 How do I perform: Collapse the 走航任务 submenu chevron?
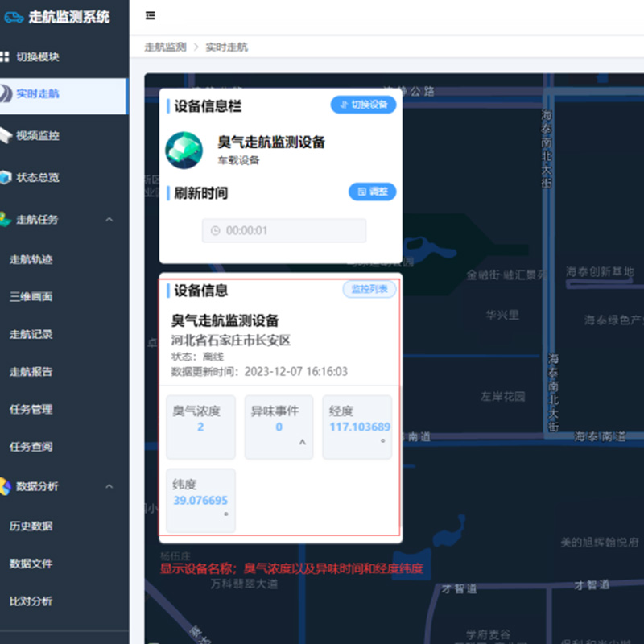pos(109,219)
